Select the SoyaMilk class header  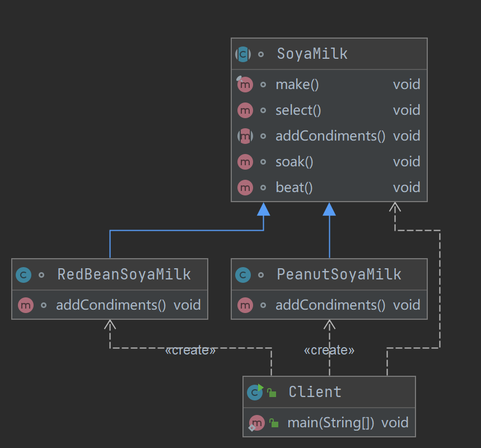tap(312, 54)
